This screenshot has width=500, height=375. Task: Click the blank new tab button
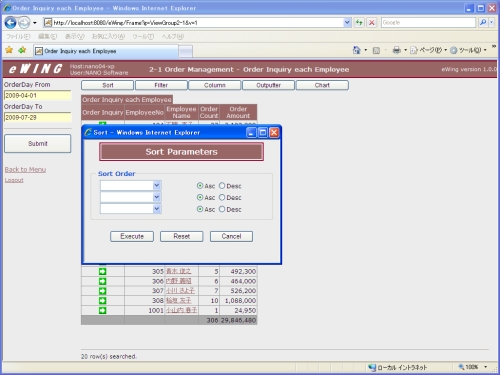tap(186, 51)
